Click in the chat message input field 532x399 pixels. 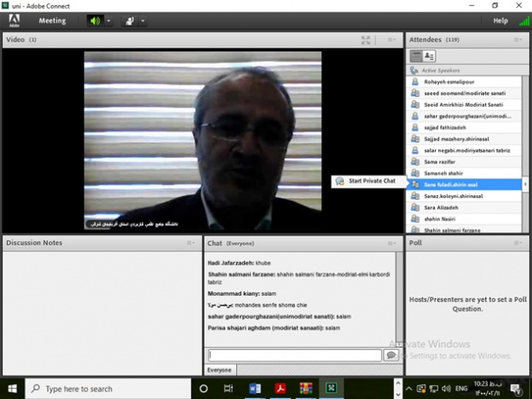294,355
